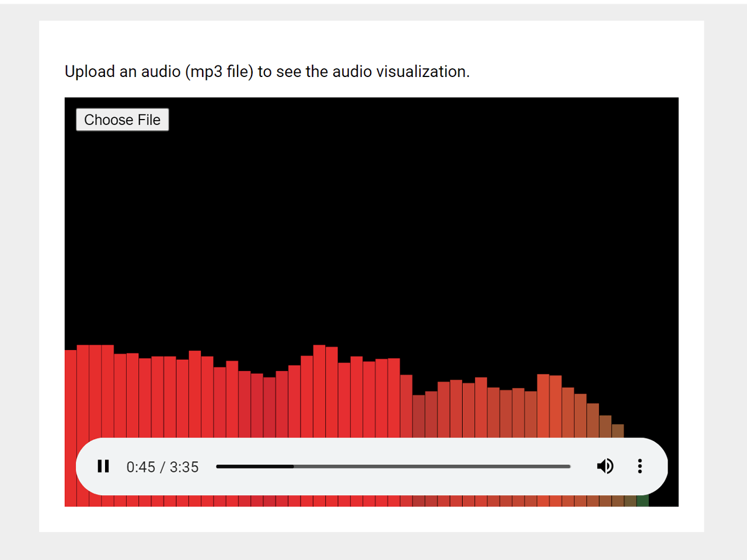The image size is (747, 560).
Task: Click the 3:35 total duration label
Action: [x=184, y=467]
